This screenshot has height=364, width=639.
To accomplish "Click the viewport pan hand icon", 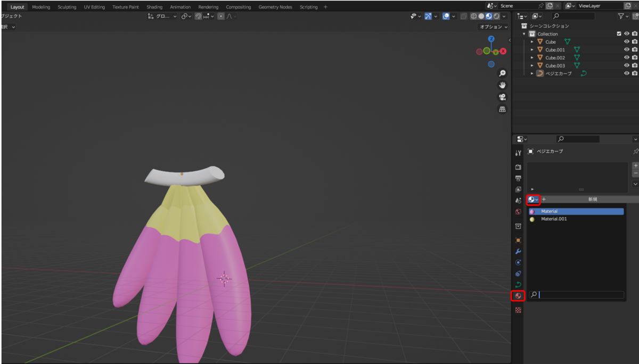I will [x=502, y=85].
